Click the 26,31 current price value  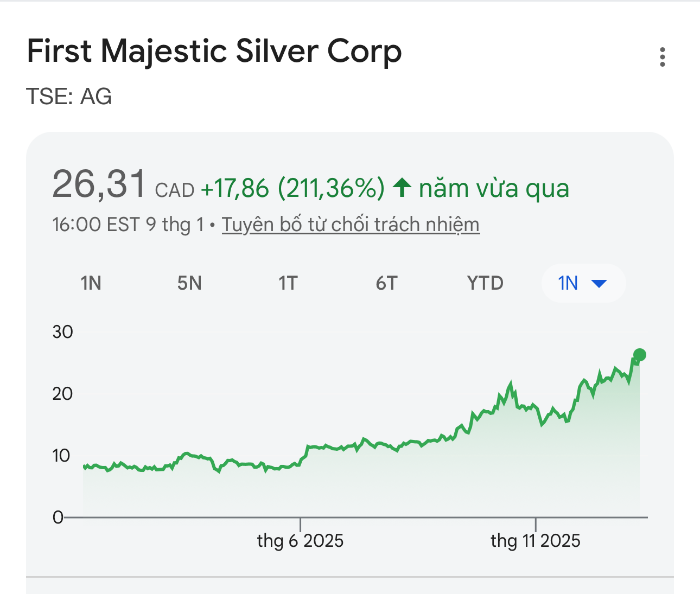(99, 184)
